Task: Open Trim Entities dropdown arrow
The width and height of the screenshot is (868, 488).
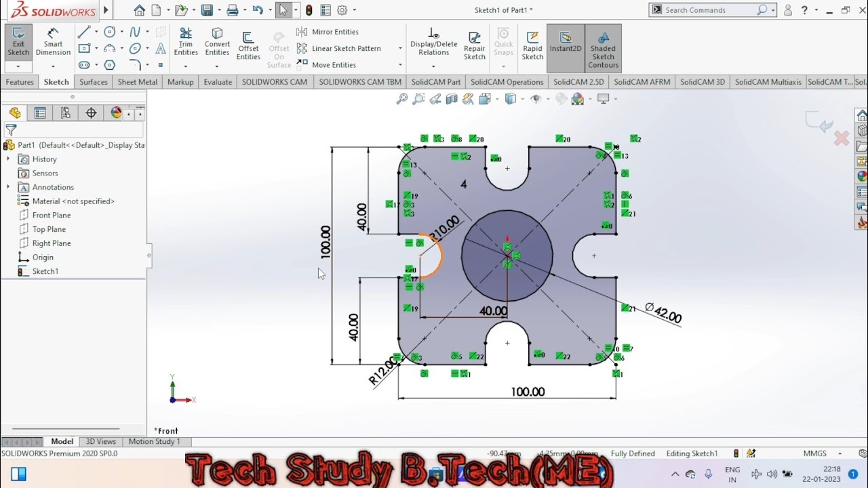Action: pyautogui.click(x=185, y=66)
